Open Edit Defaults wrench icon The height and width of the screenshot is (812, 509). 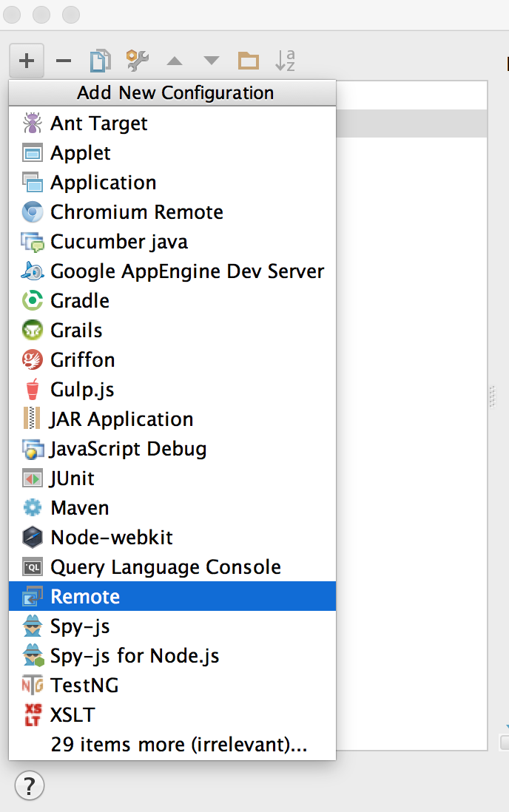tap(137, 61)
